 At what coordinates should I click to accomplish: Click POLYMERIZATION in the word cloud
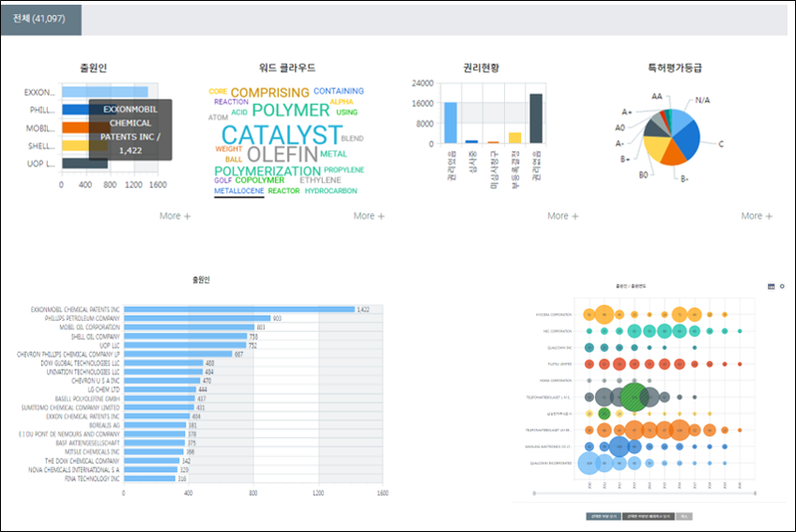click(x=268, y=172)
